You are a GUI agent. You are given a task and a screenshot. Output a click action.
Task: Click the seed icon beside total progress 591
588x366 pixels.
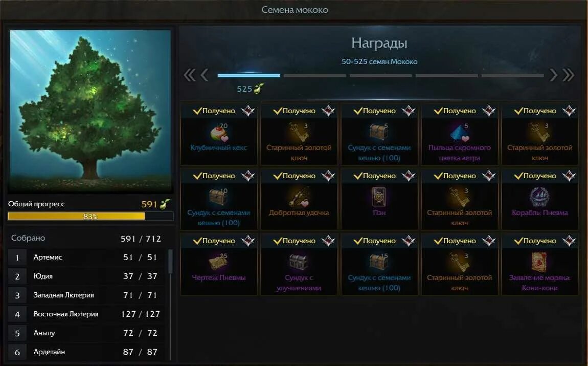[165, 204]
